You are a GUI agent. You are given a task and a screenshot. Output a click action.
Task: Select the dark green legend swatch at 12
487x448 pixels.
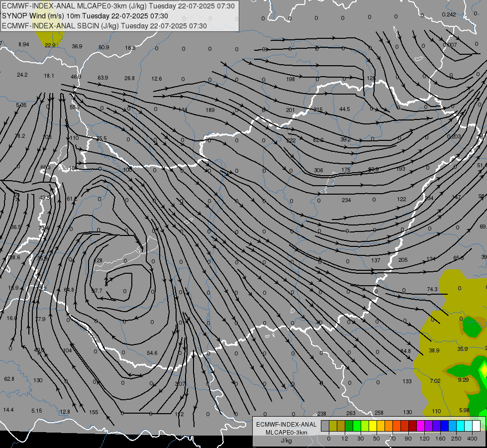click(x=349, y=426)
